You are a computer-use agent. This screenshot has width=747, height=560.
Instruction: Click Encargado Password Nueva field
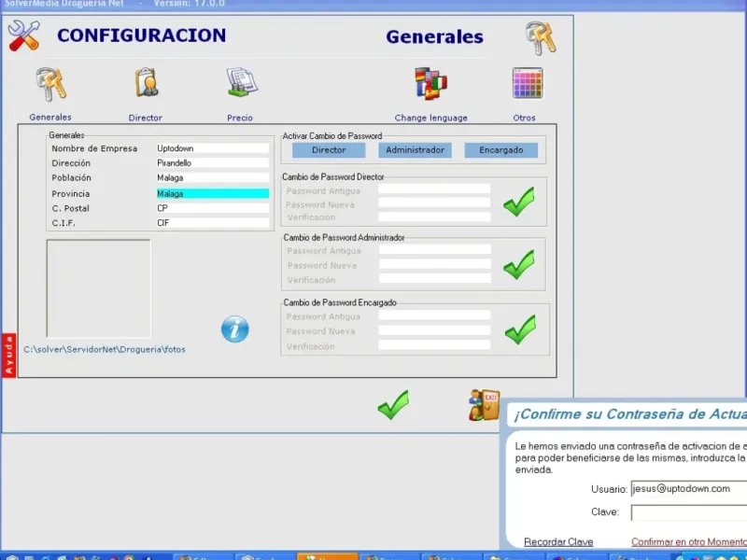[x=434, y=330]
